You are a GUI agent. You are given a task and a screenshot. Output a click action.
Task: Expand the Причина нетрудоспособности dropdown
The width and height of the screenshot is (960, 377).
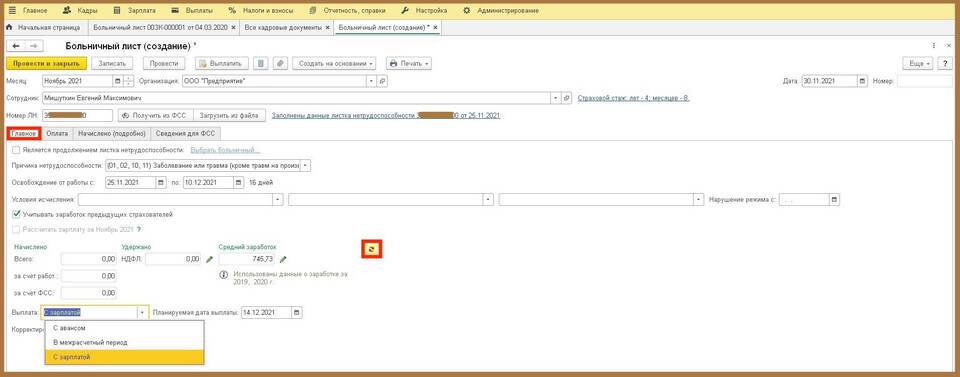tap(306, 165)
